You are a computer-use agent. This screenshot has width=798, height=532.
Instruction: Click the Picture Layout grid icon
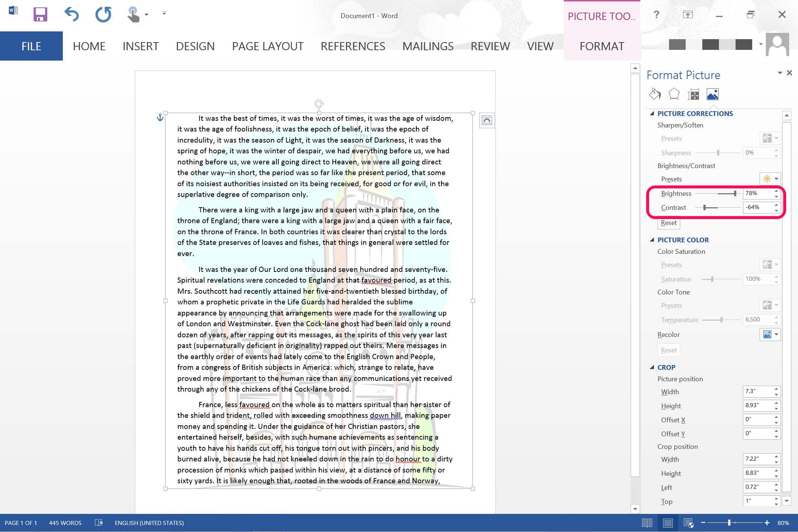(x=694, y=94)
